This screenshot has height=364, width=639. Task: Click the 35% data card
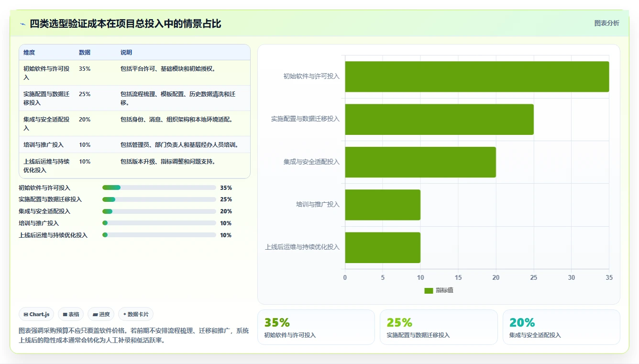click(x=316, y=327)
